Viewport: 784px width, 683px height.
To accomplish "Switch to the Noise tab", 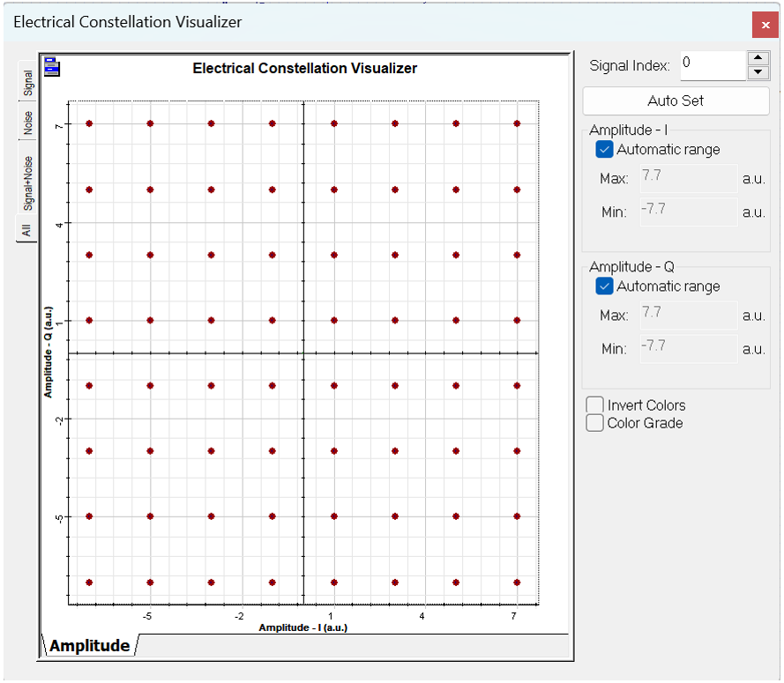I will [x=28, y=124].
